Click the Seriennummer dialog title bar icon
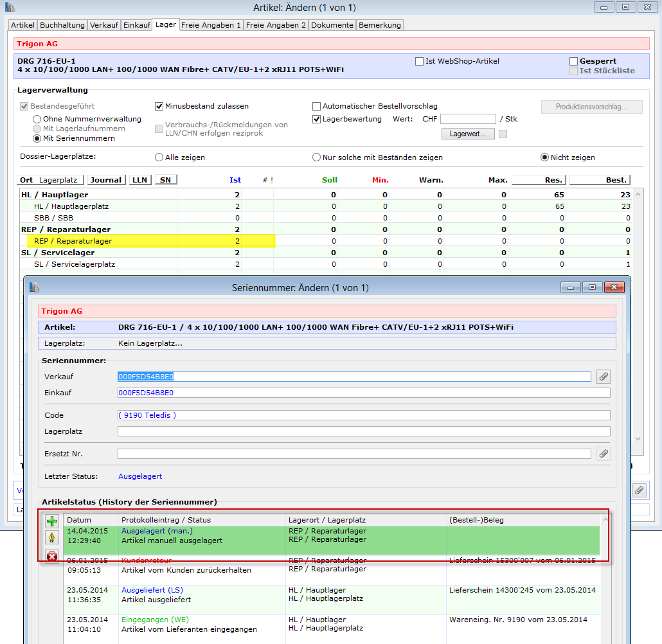 (35, 287)
